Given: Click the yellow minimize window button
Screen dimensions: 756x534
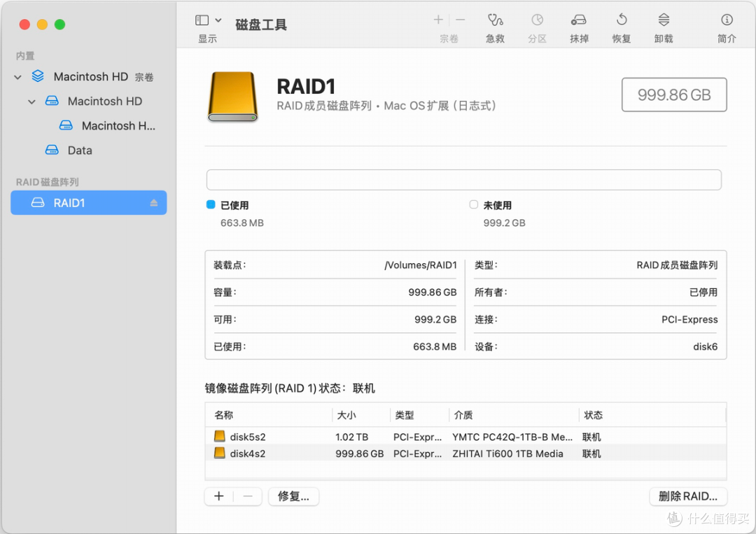Looking at the screenshot, I should pos(43,24).
